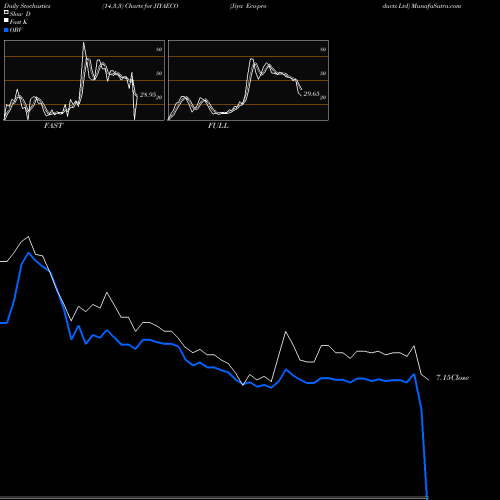The width and height of the screenshot is (500, 500).
Task: Click the 29.63 value in FULL chart
Action: [311, 94]
